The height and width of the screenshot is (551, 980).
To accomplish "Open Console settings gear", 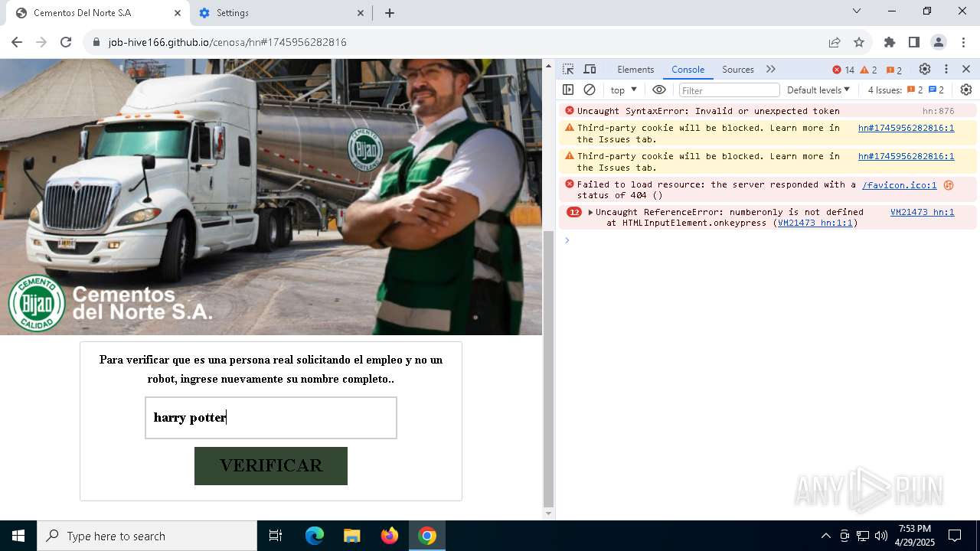I will [966, 90].
